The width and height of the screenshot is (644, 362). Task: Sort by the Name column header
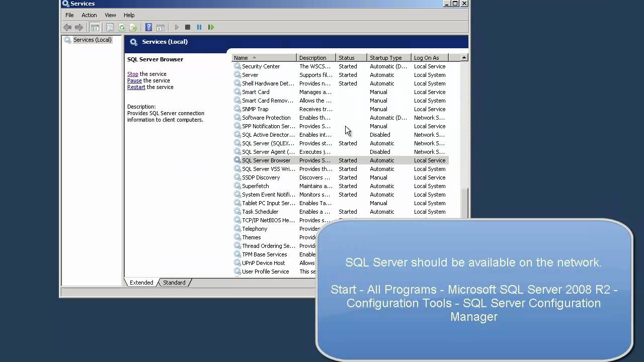point(264,58)
